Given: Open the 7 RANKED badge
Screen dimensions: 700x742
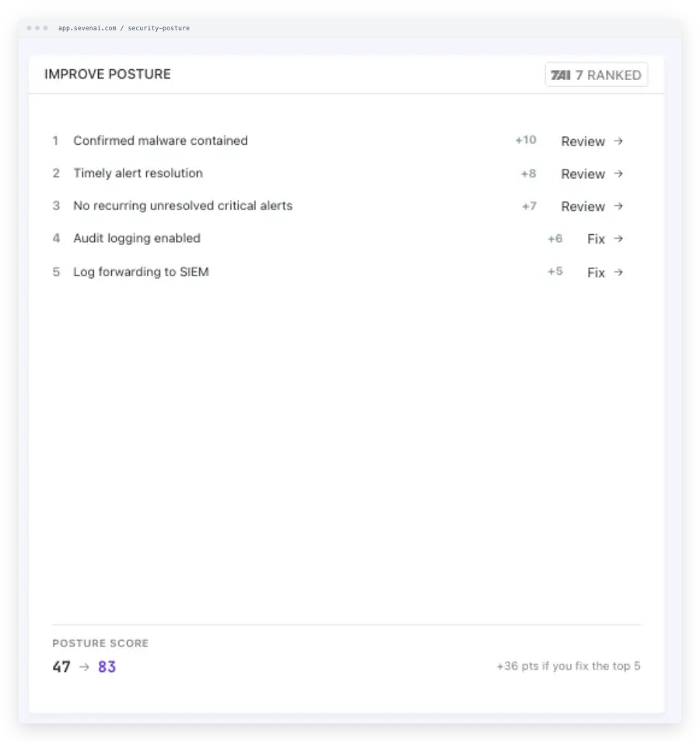Looking at the screenshot, I should tap(597, 75).
